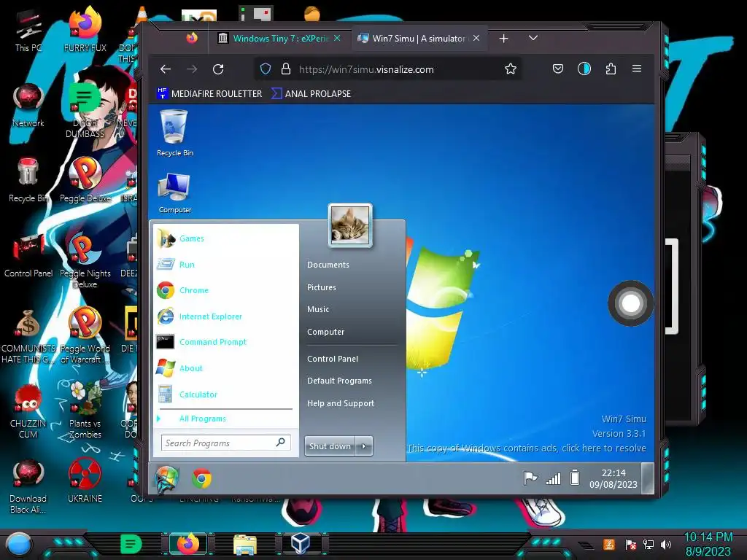Click Chrome icon on simulated taskbar

click(201, 478)
